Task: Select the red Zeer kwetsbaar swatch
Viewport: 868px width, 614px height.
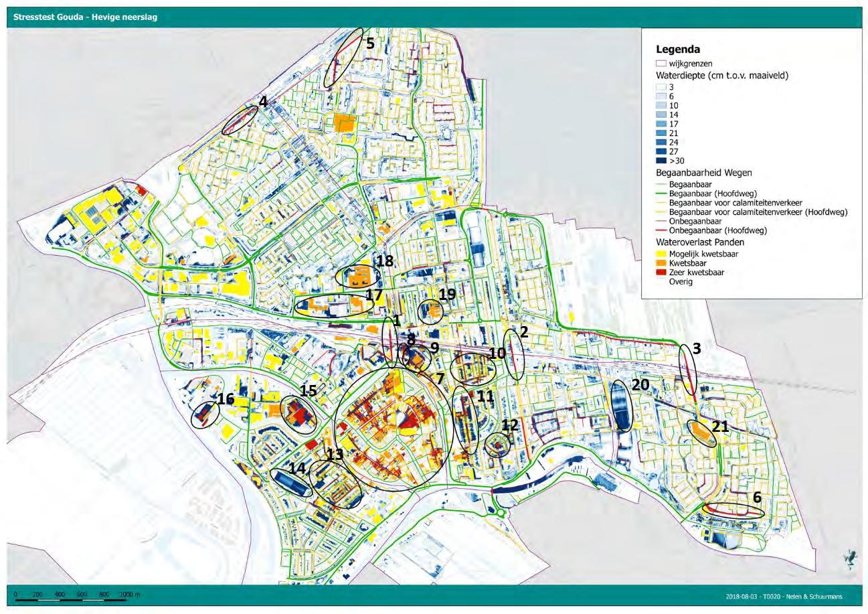Action: click(661, 273)
